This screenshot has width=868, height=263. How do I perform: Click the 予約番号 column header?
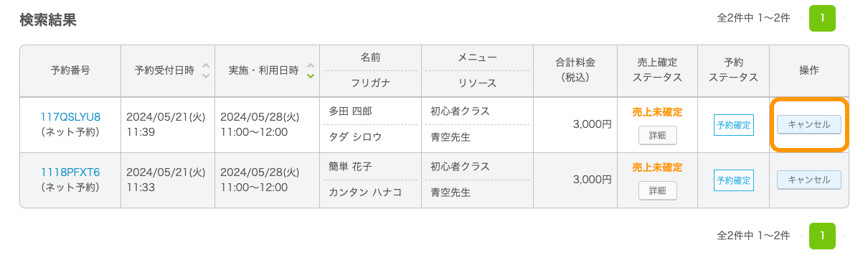[70, 70]
